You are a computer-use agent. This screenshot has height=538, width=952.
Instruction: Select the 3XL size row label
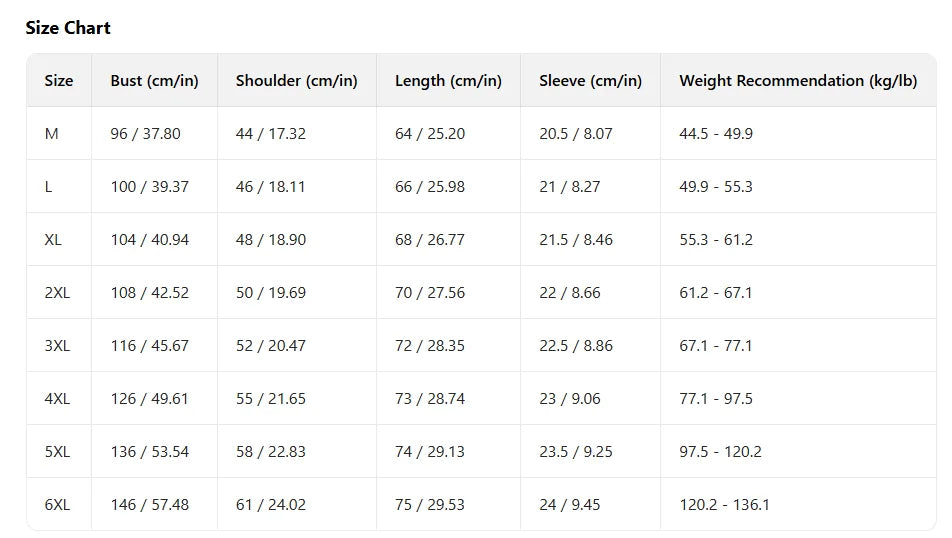coord(57,346)
